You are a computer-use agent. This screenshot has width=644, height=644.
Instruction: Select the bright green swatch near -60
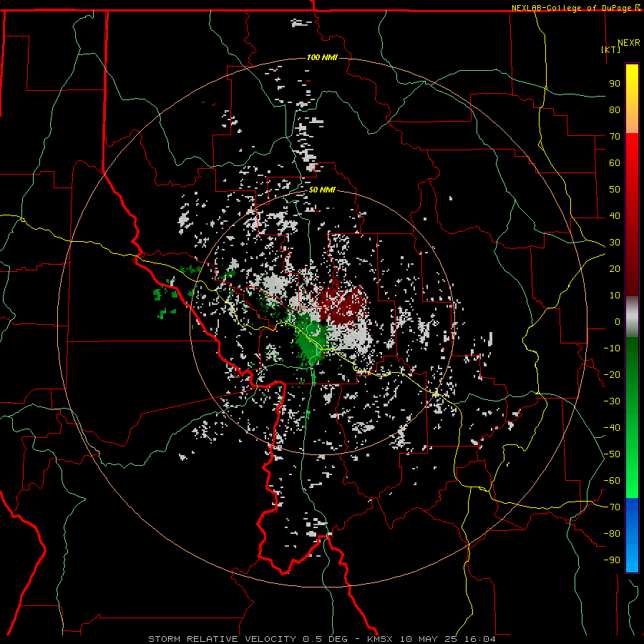coord(632,481)
